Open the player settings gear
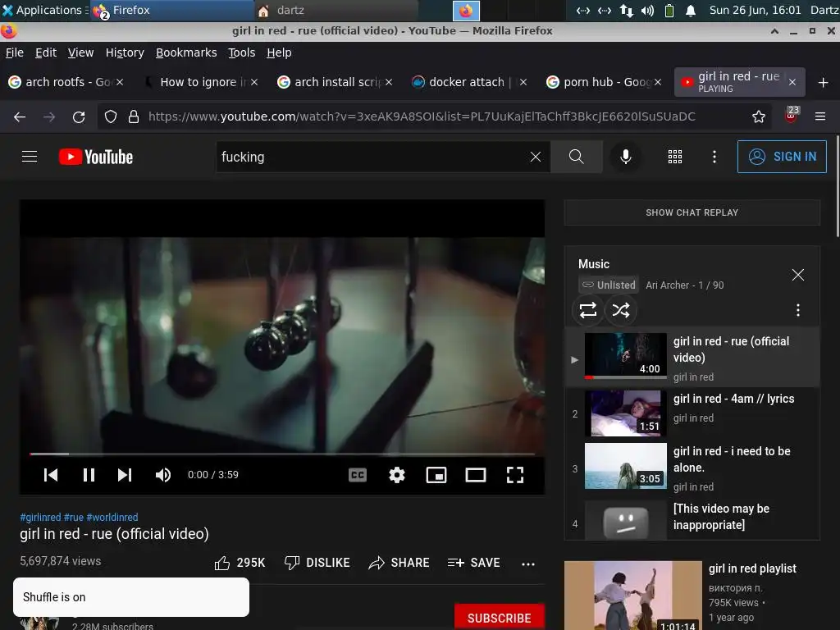Image resolution: width=840 pixels, height=630 pixels. coord(397,475)
